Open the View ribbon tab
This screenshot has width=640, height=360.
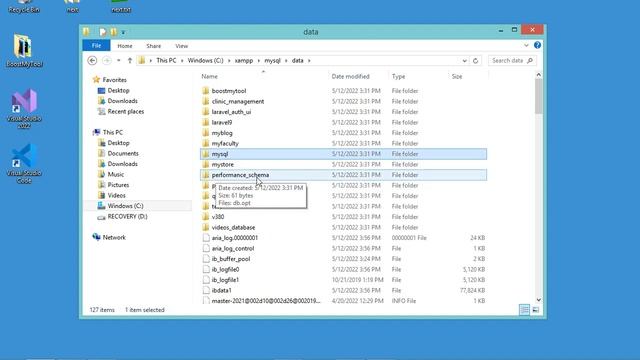[x=182, y=46]
